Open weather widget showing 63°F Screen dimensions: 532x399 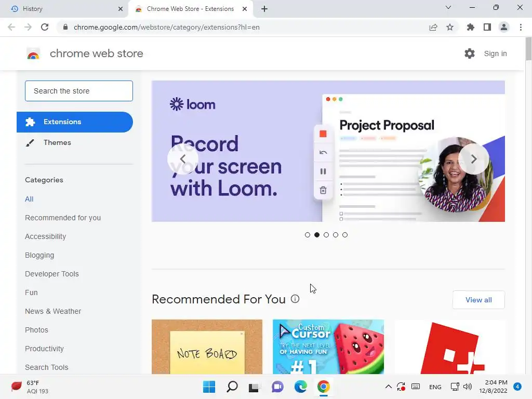click(x=31, y=387)
